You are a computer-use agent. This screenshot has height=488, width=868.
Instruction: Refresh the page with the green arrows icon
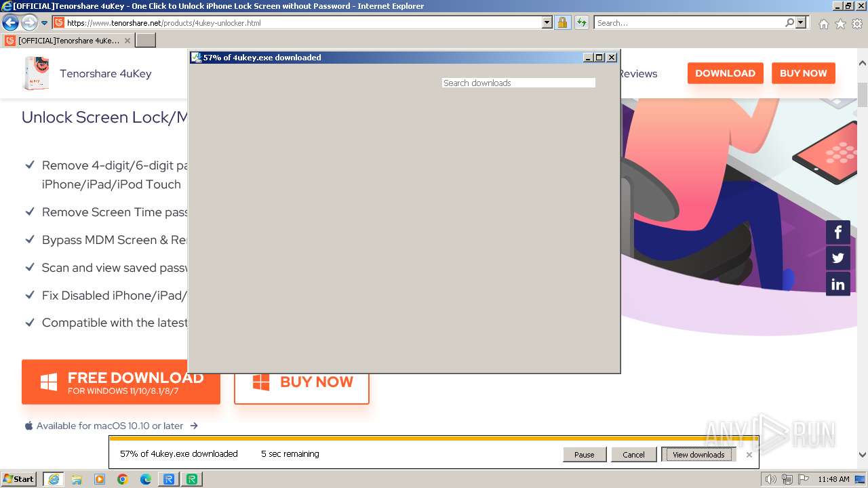click(581, 22)
